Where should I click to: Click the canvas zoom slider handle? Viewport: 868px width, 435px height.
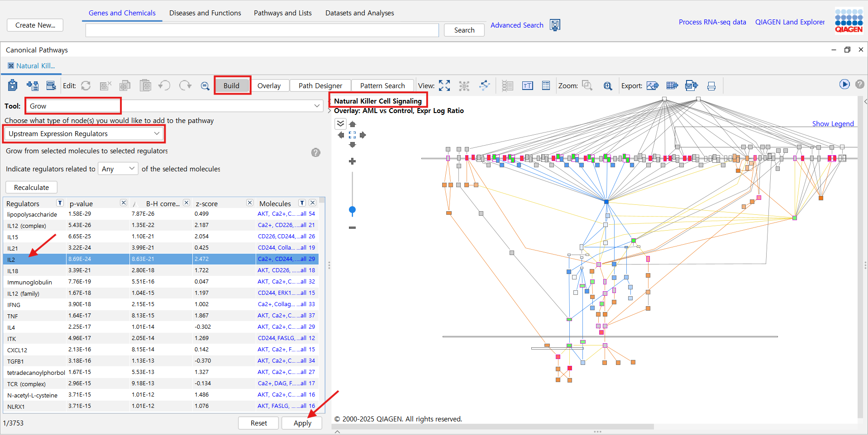[x=353, y=210]
